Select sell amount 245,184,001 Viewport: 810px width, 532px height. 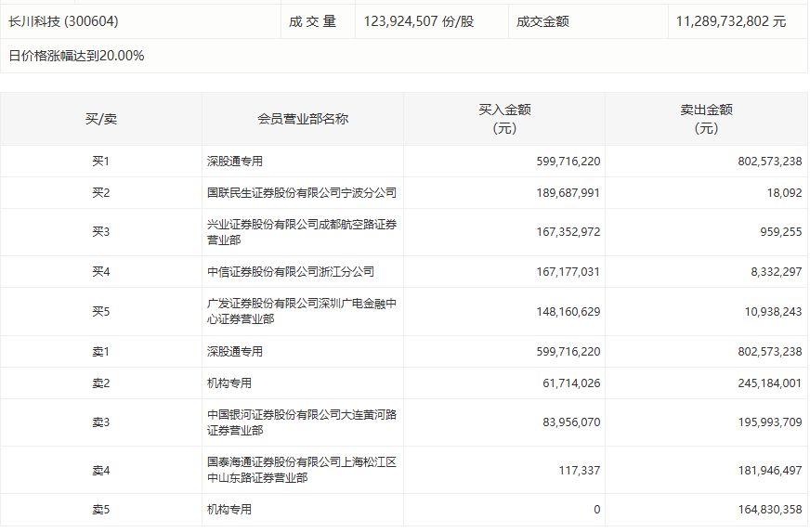click(x=770, y=383)
